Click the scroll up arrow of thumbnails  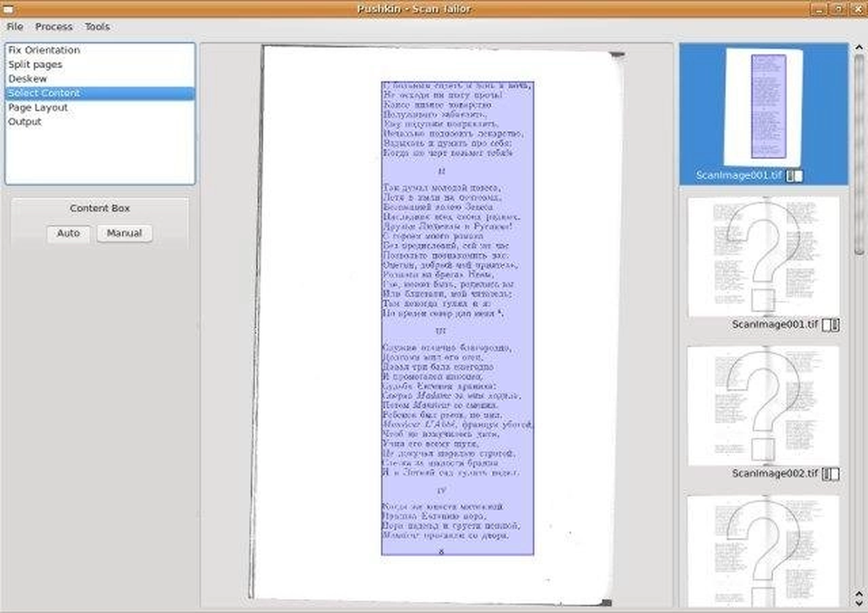[x=859, y=48]
